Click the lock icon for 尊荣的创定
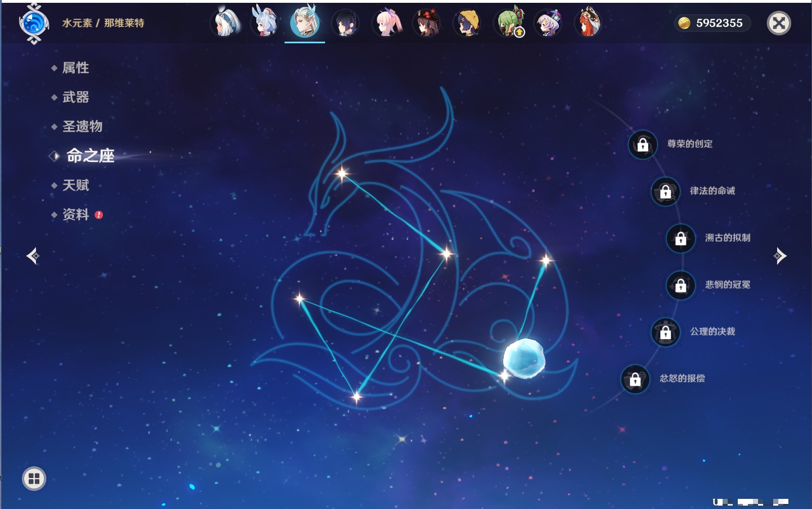Image resolution: width=812 pixels, height=509 pixels. tap(643, 145)
